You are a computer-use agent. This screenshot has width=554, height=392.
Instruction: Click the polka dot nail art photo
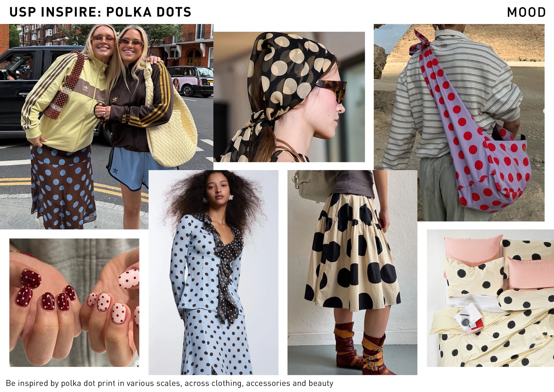pyautogui.click(x=74, y=302)
